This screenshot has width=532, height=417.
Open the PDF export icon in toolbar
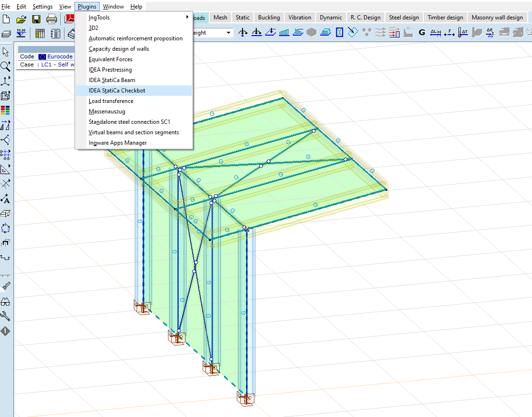pyautogui.click(x=69, y=19)
